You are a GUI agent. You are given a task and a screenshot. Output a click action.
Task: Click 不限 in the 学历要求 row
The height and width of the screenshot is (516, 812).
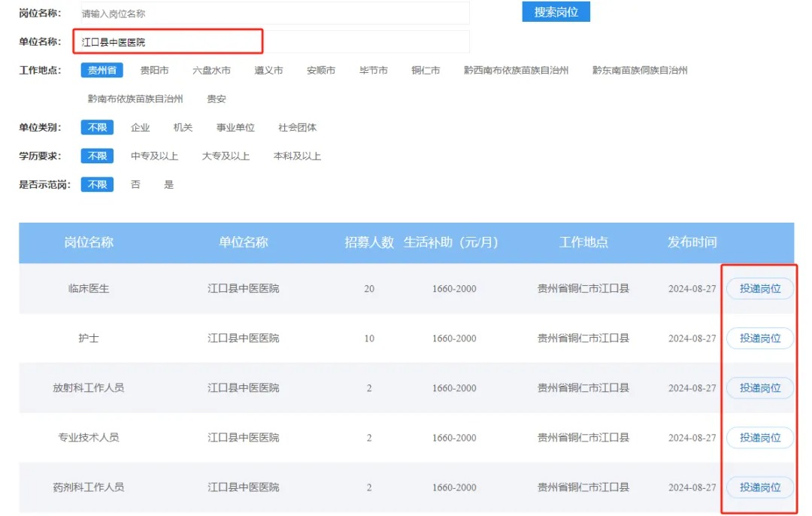(97, 156)
